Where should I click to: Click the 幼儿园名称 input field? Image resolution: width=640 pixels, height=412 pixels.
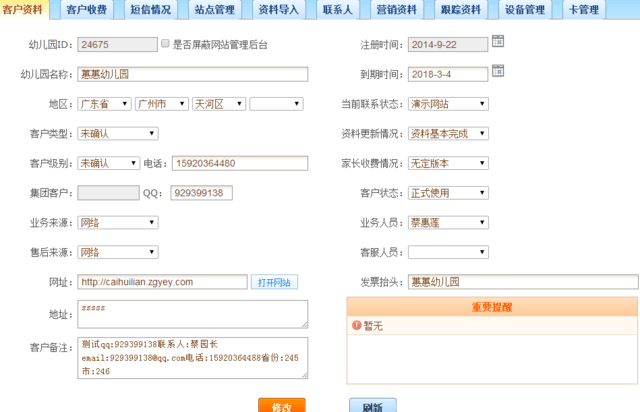click(x=193, y=74)
